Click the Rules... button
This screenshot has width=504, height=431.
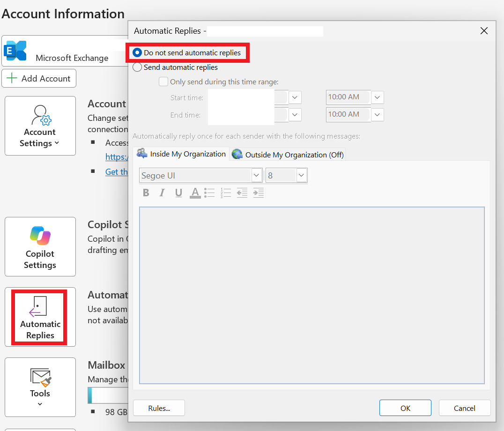(x=159, y=408)
